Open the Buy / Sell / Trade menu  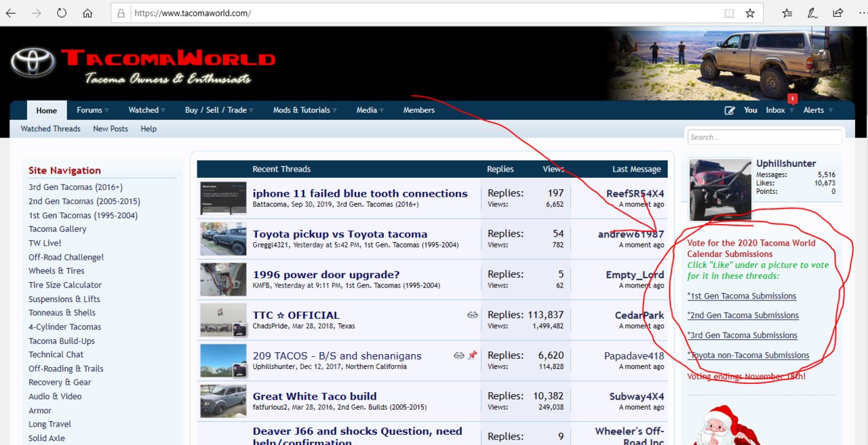pyautogui.click(x=216, y=111)
